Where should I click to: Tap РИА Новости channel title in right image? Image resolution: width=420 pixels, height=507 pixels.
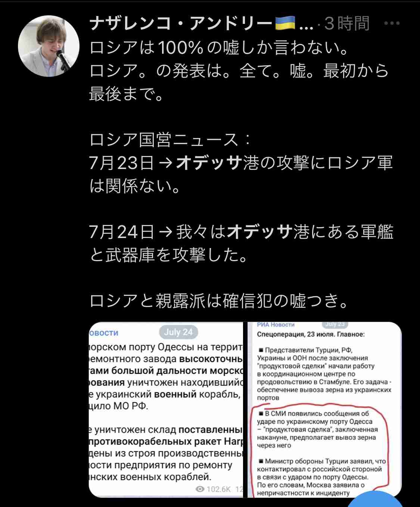click(x=276, y=325)
